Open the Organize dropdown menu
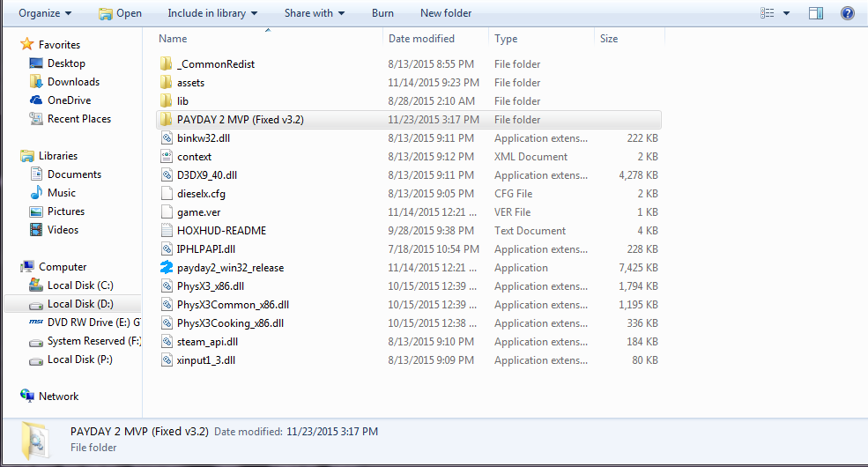Image resolution: width=868 pixels, height=467 pixels. click(x=45, y=13)
